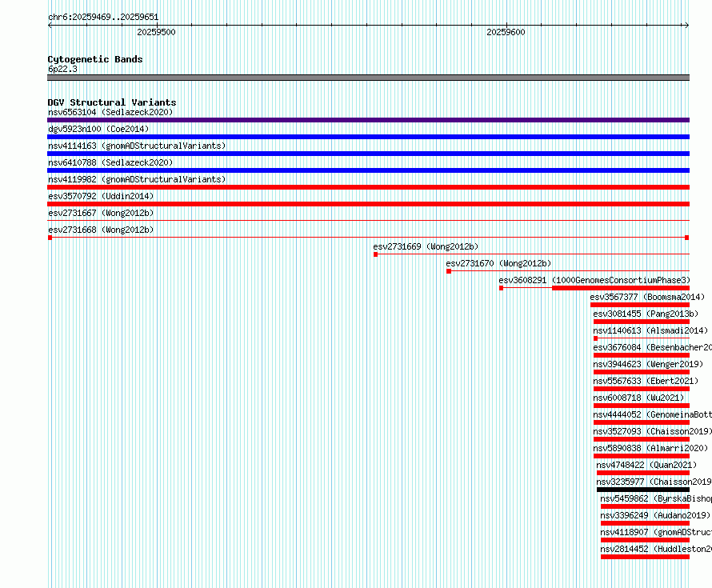Click the red esv3608291 start marker square
The height and width of the screenshot is (588, 712).
click(x=502, y=288)
